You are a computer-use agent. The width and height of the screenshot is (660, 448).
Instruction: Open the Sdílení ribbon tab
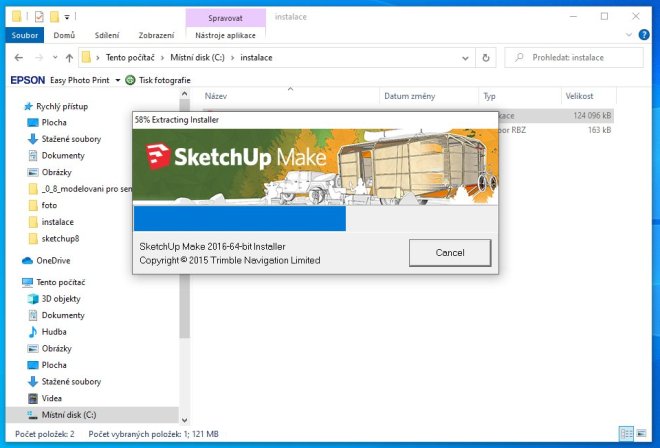107,35
